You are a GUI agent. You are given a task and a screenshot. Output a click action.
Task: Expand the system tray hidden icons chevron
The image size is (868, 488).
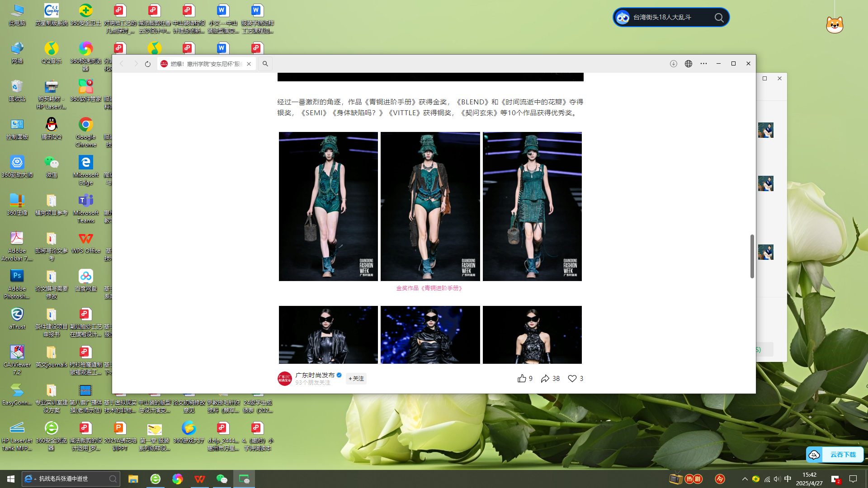click(745, 479)
